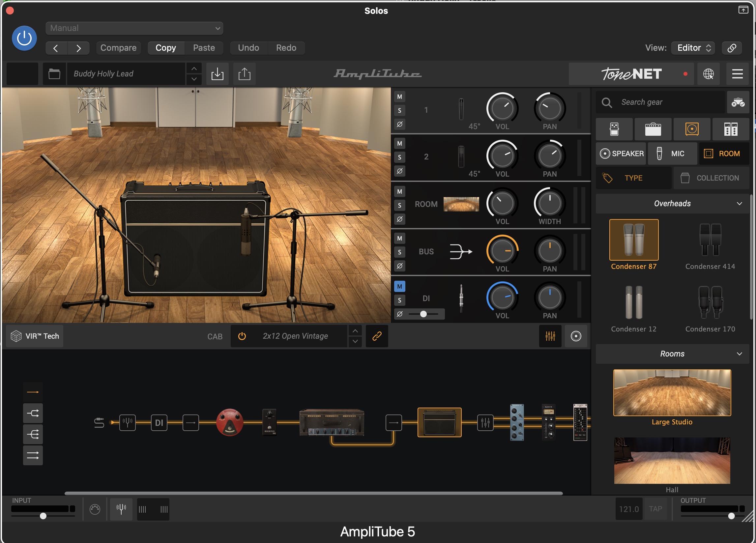Click the save preset download icon
The width and height of the screenshot is (756, 543).
[x=217, y=74]
